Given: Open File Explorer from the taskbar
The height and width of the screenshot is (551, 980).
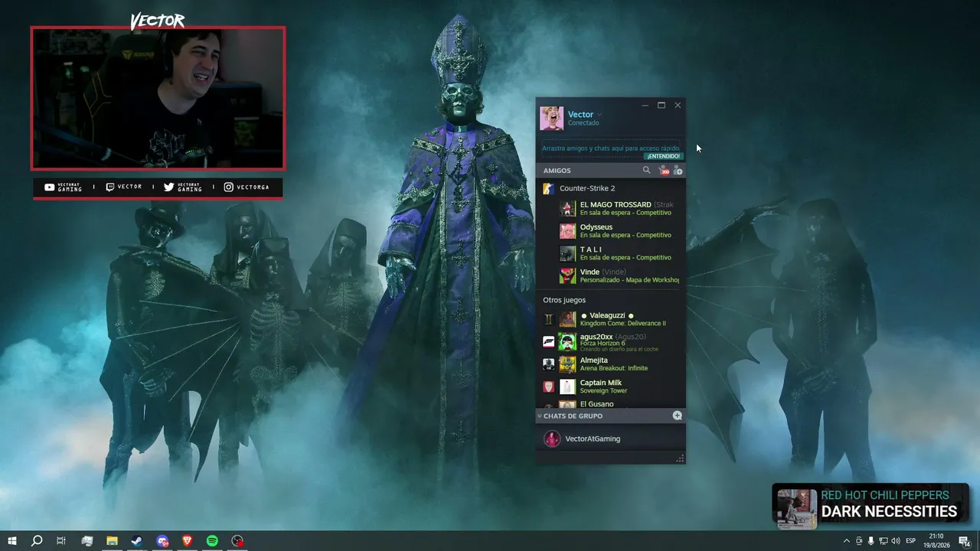Looking at the screenshot, I should 112,541.
